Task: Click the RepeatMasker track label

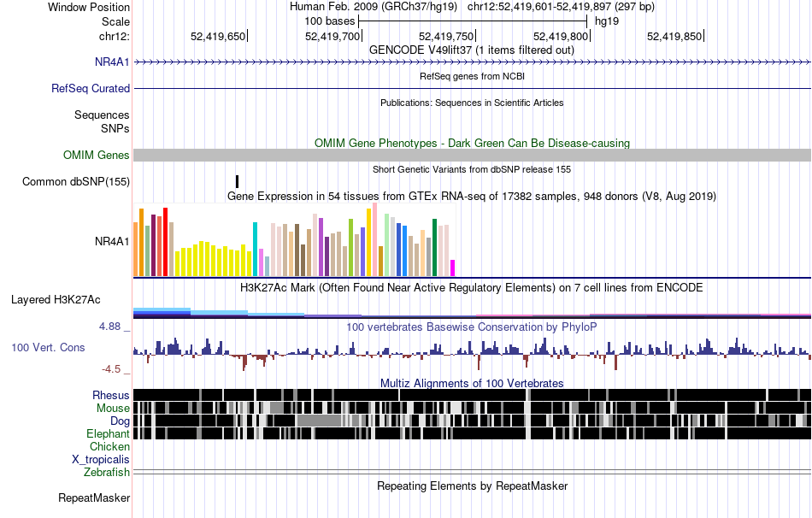Action: pyautogui.click(x=94, y=497)
